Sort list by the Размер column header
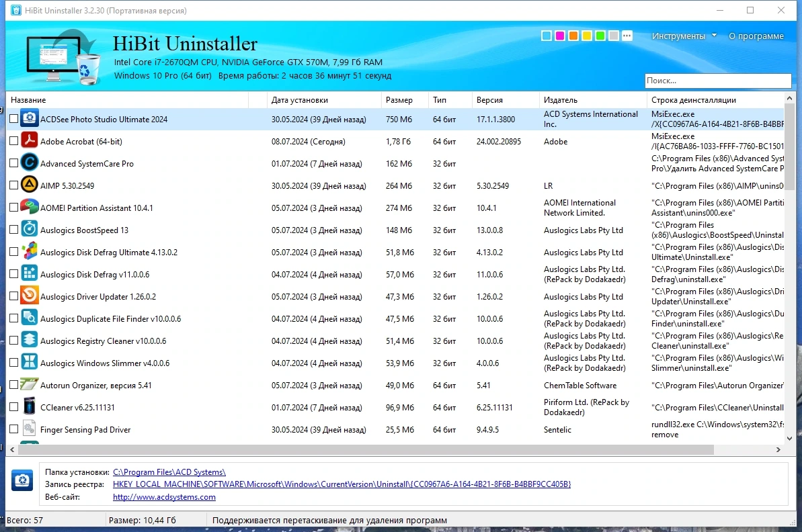Viewport: 802px width, 532px height. pos(405,99)
